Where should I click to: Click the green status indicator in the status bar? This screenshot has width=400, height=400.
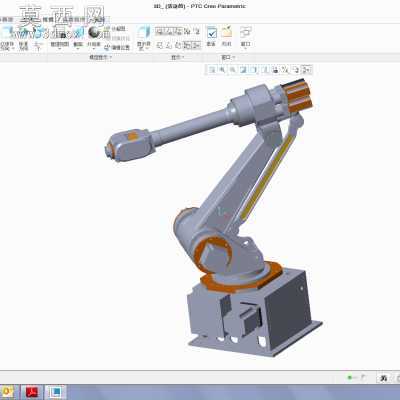point(350,378)
